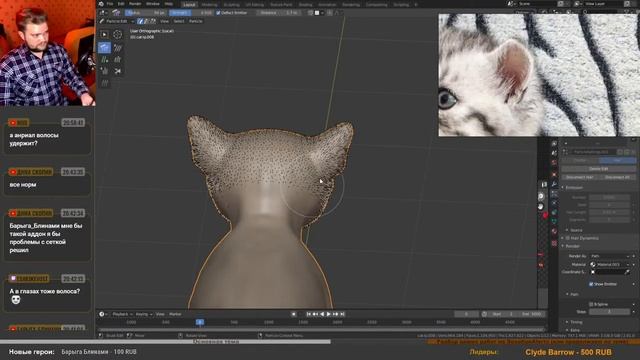Click the timeline playhead marker
Viewport: 640px width, 360px height.
(x=200, y=322)
